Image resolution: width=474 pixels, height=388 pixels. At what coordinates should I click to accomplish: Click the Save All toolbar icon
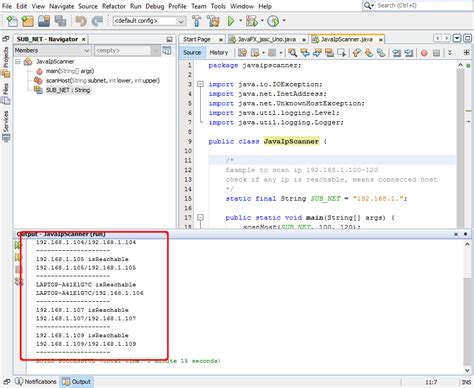tap(60, 21)
